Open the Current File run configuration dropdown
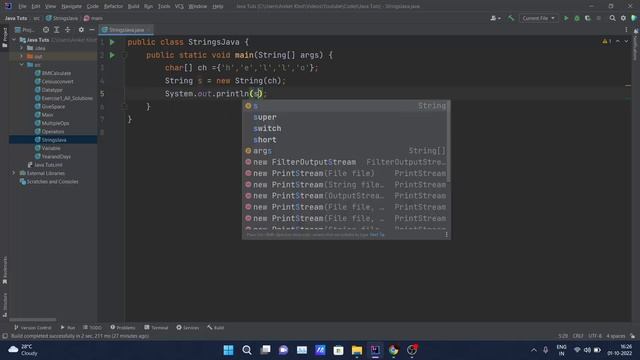Image resolution: width=640 pixels, height=360 pixels. click(538, 18)
